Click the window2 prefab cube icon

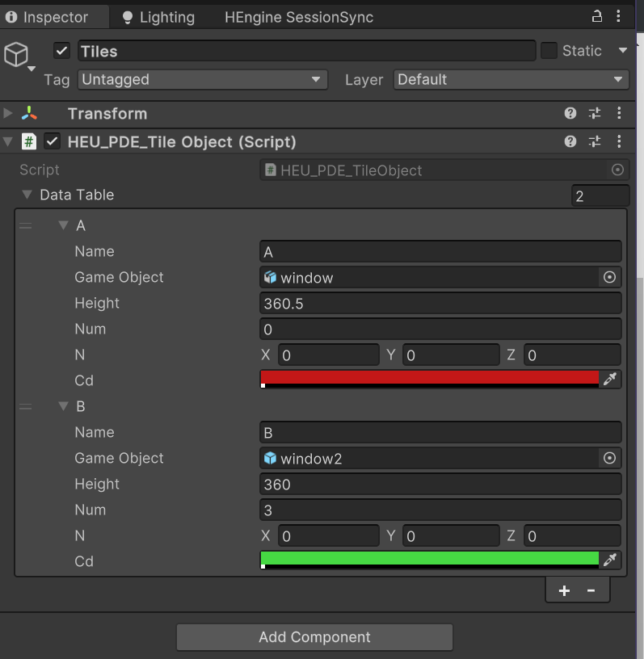click(x=270, y=458)
